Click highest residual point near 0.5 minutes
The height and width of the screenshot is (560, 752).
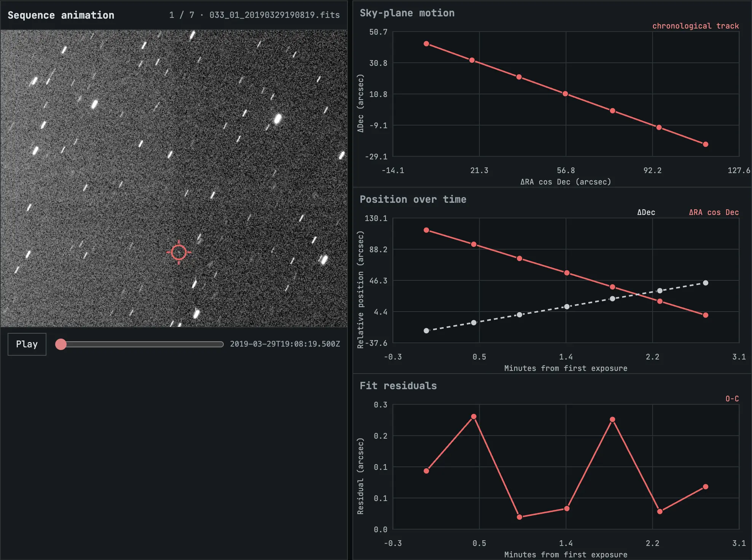point(474,417)
